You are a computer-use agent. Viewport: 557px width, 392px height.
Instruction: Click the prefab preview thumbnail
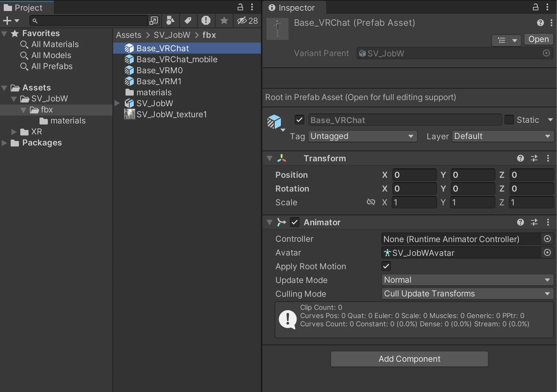[x=277, y=29]
